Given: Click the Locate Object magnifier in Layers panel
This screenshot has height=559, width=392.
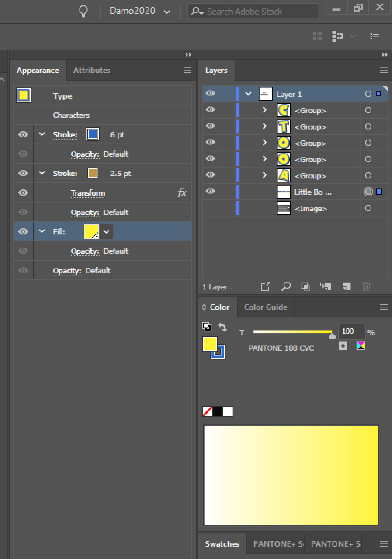Looking at the screenshot, I should point(286,287).
